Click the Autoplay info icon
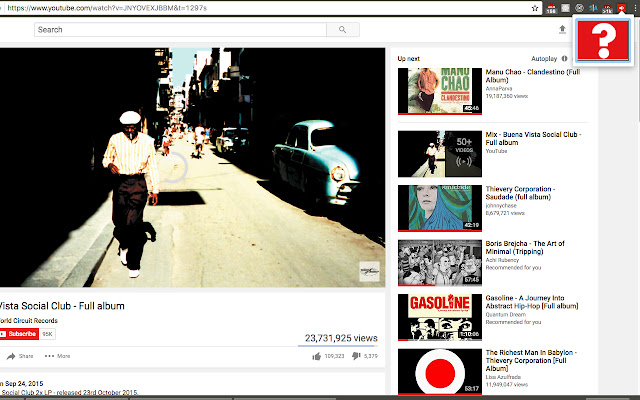 tap(564, 58)
